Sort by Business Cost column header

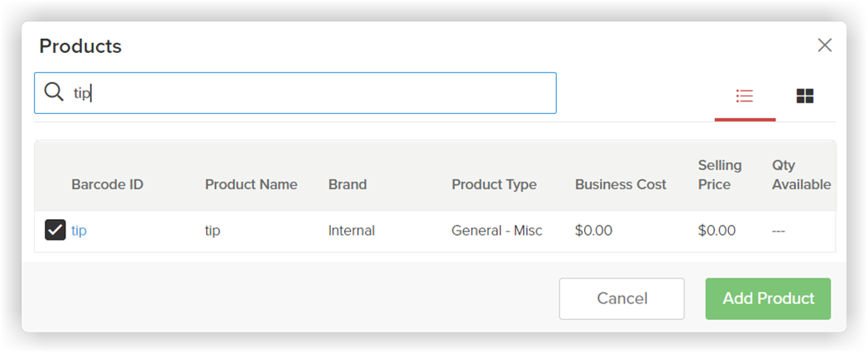[621, 185]
